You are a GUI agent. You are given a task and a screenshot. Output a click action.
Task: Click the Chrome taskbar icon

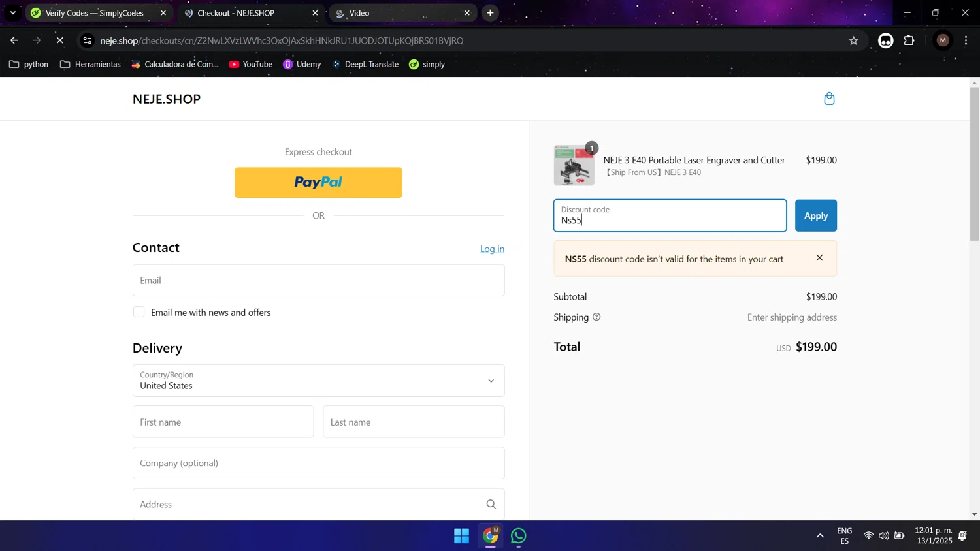pos(491,536)
